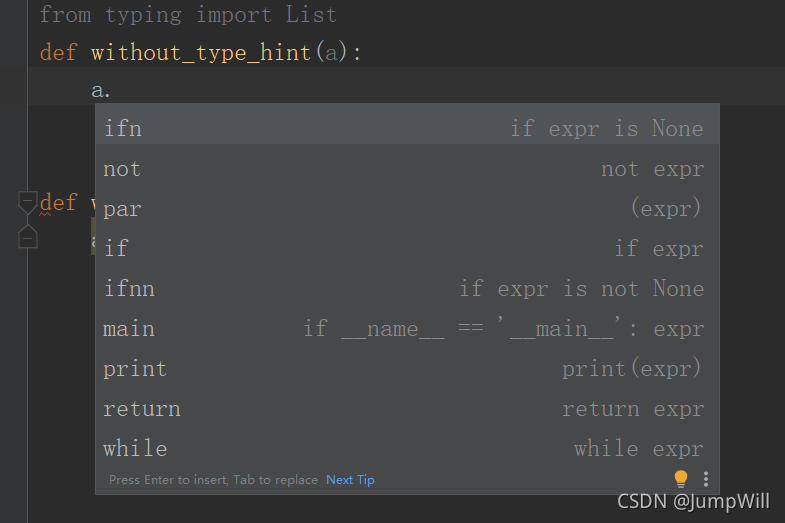Click the 'if expr is not None' description
The height and width of the screenshot is (523, 785).
coord(582,289)
